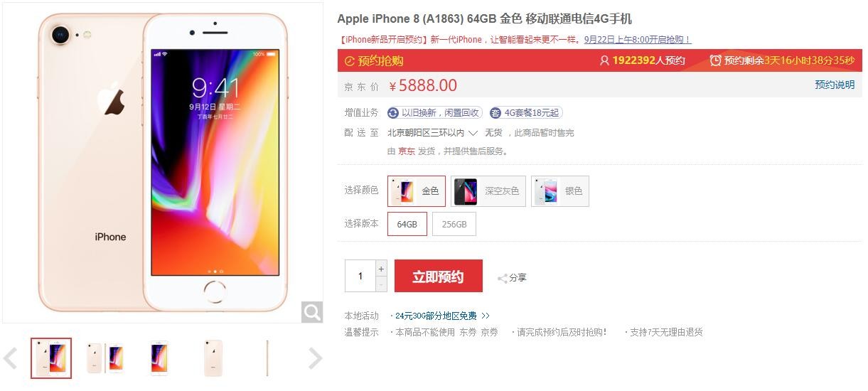Click the person icon beside reservation count
Image resolution: width=868 pixels, height=391 pixels.
point(604,60)
